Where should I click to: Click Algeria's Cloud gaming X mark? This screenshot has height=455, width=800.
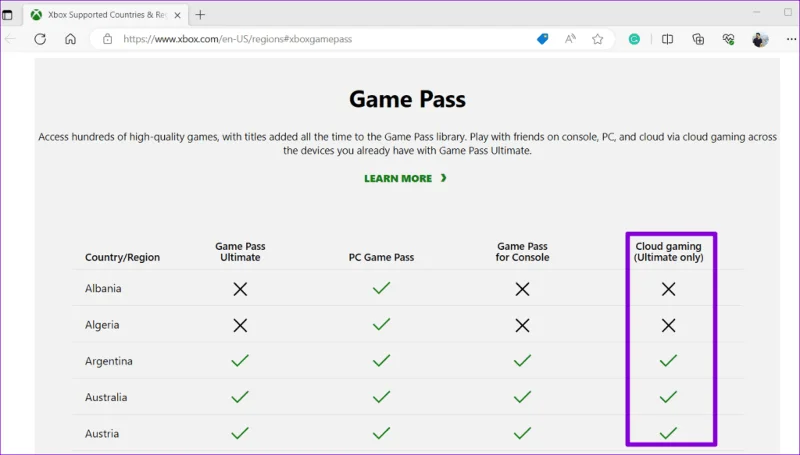[668, 325]
